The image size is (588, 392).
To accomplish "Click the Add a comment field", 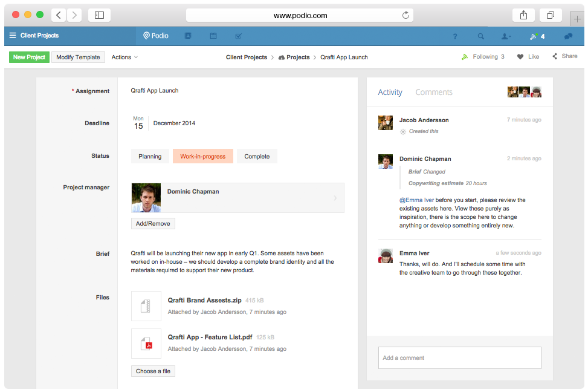I will pyautogui.click(x=460, y=358).
